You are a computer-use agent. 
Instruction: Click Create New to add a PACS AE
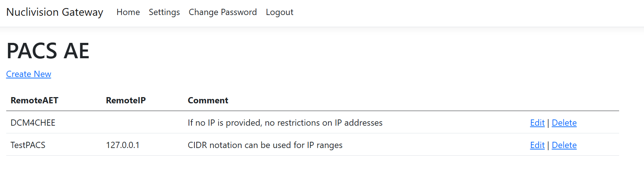coord(29,74)
